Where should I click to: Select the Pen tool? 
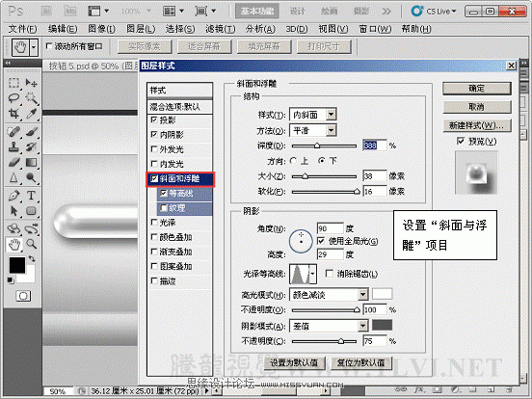click(x=13, y=196)
